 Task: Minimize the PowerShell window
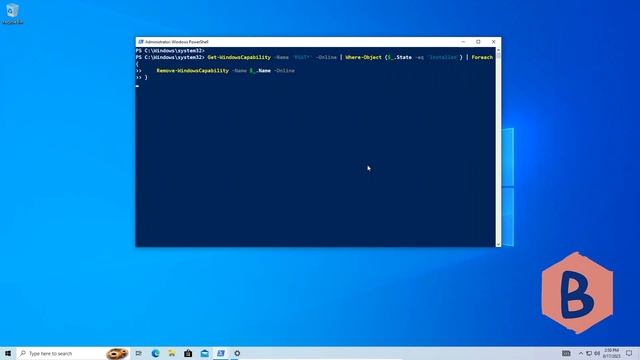pos(463,42)
